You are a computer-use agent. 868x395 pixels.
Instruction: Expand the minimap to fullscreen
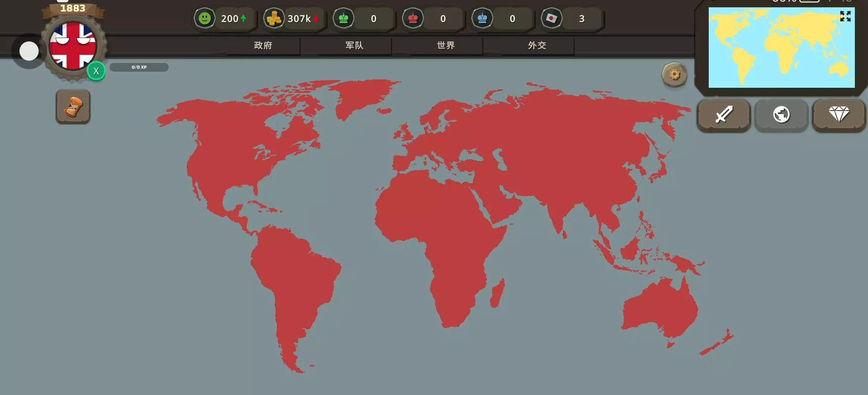[845, 16]
